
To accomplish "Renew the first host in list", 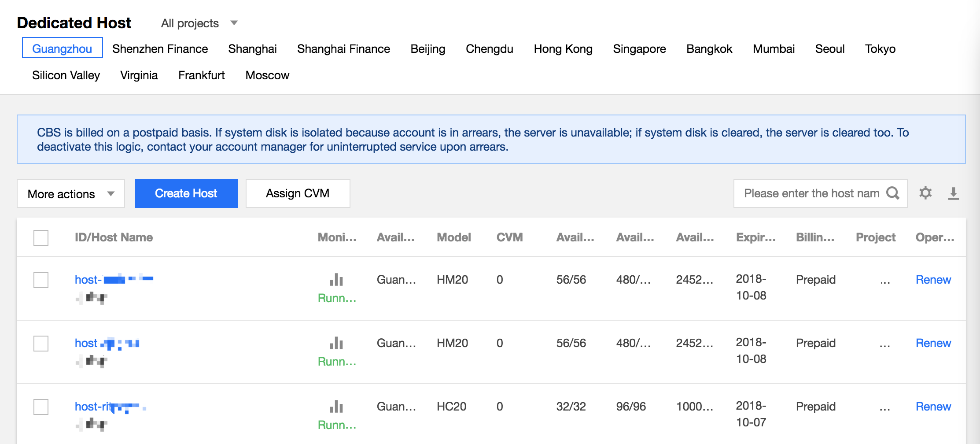I will (933, 280).
